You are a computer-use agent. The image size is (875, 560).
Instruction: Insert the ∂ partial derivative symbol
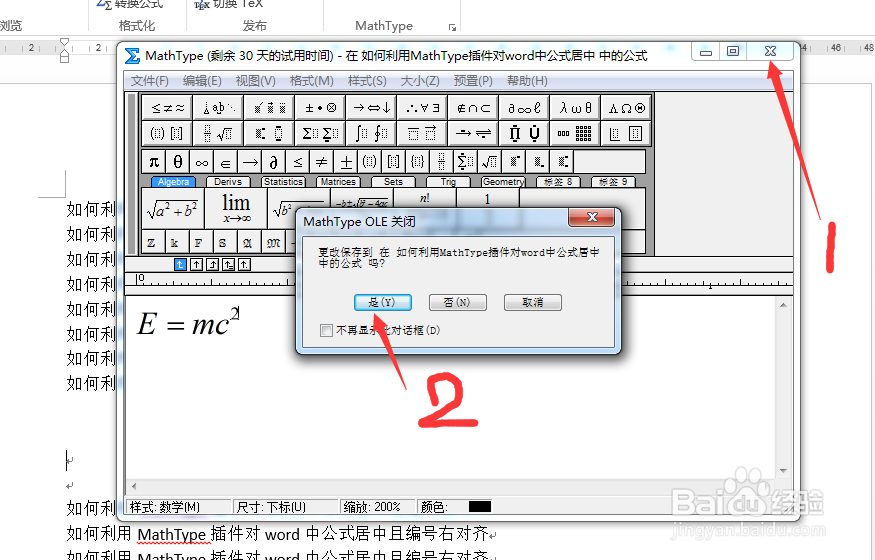[x=274, y=162]
